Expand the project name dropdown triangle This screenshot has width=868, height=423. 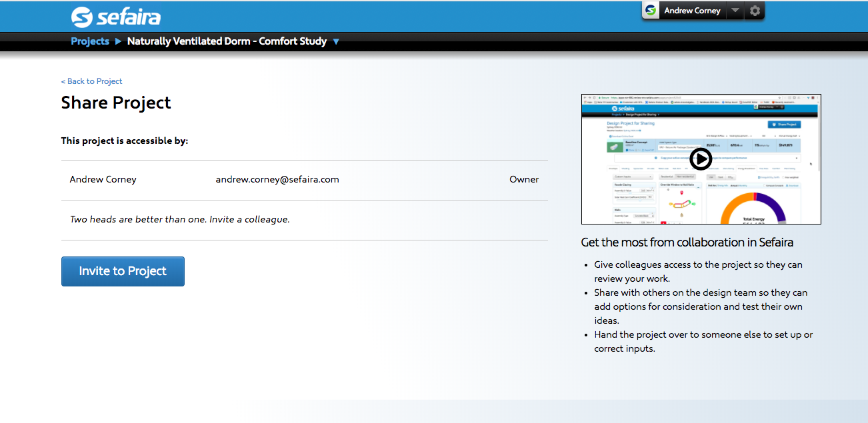pos(336,41)
